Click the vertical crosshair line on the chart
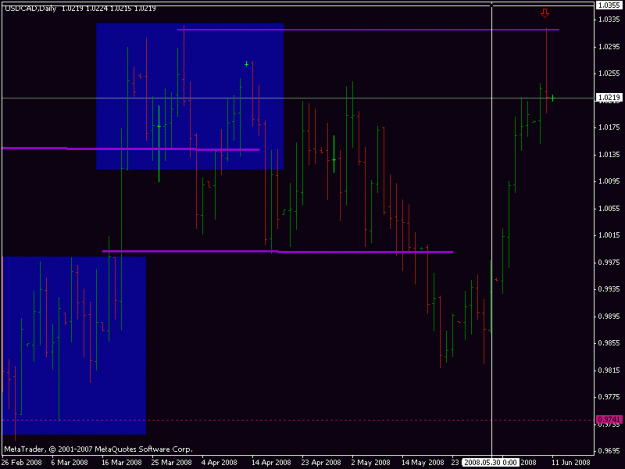This screenshot has width=625, height=469. coord(491,229)
